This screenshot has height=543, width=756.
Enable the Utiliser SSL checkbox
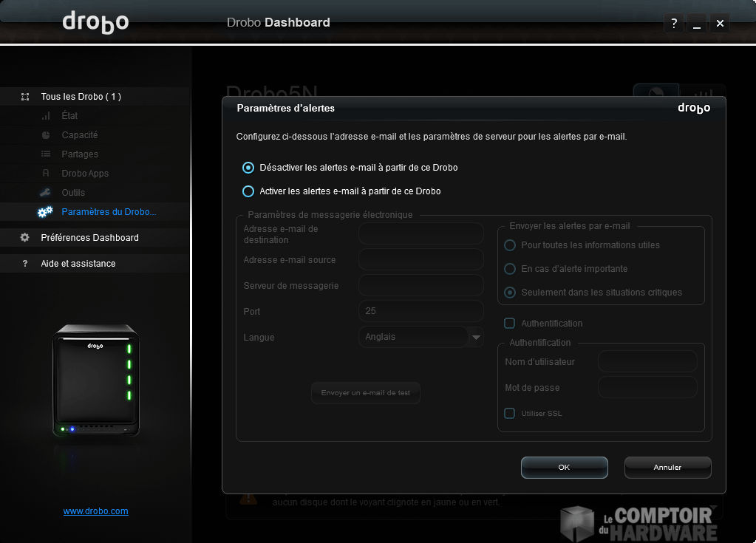click(509, 414)
